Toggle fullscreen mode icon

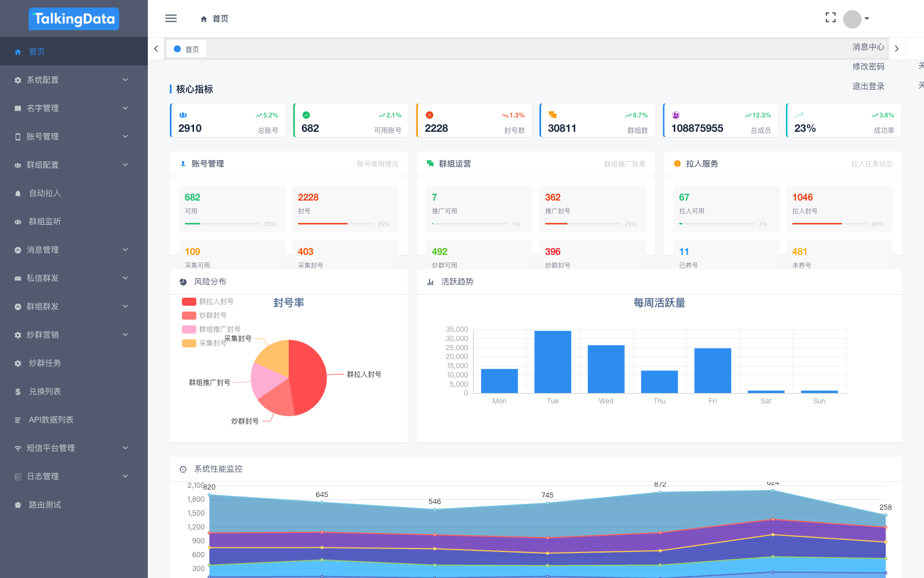pyautogui.click(x=830, y=18)
